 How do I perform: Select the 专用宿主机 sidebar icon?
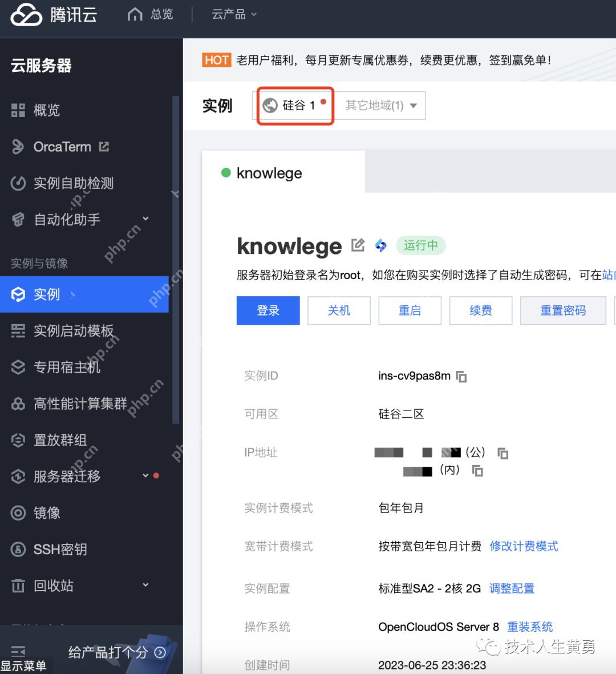click(17, 368)
